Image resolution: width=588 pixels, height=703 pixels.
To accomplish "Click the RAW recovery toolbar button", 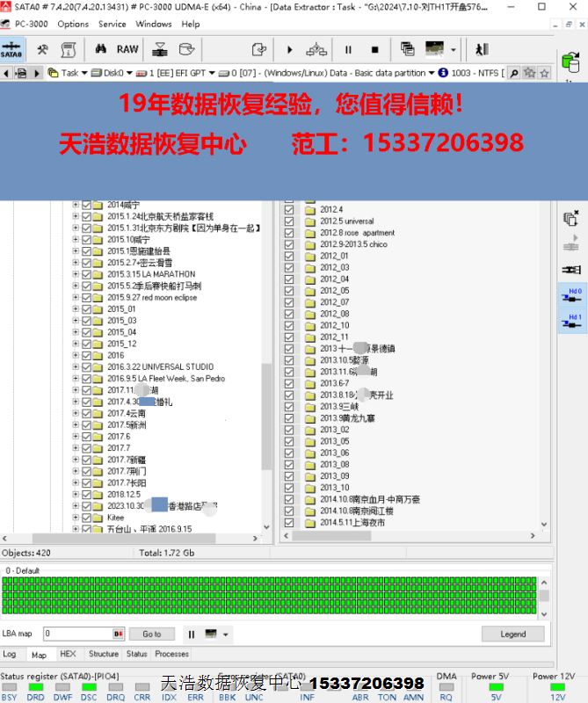I will pyautogui.click(x=127, y=49).
